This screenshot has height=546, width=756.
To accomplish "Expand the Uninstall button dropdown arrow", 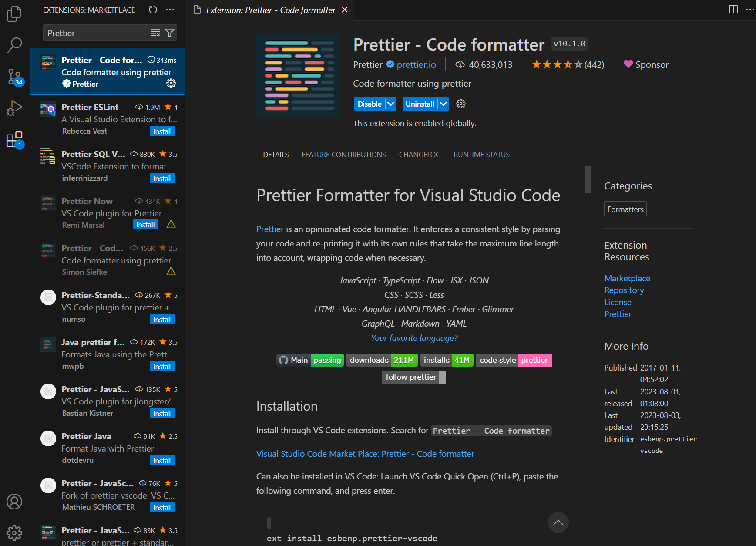I will click(443, 104).
